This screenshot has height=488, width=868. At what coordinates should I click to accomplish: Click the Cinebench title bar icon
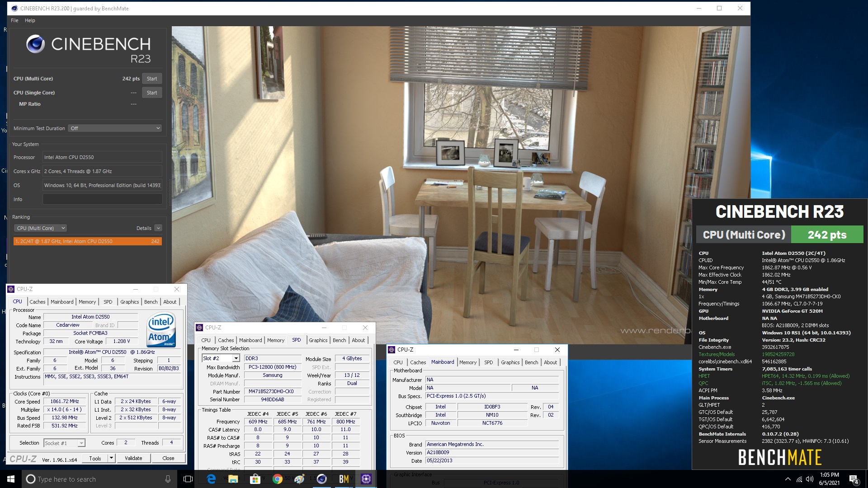click(x=14, y=8)
